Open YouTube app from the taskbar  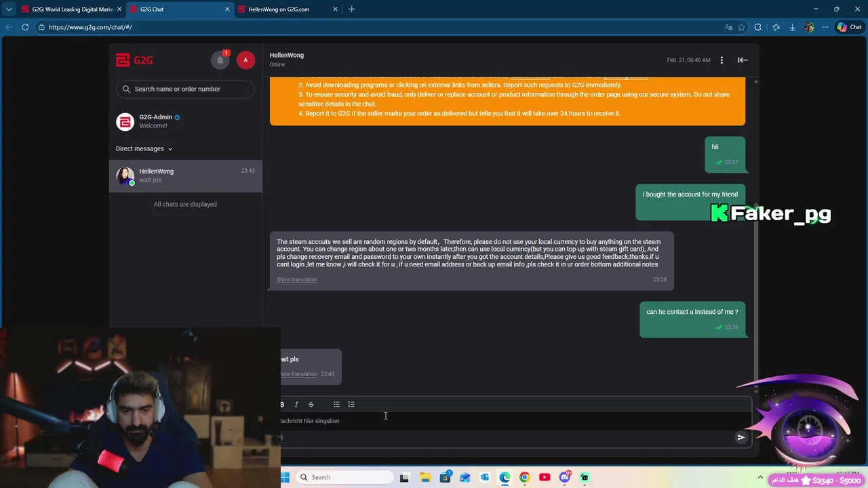click(x=545, y=477)
